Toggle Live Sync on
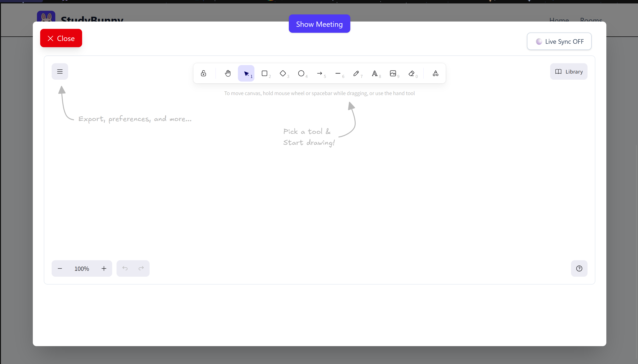Viewport: 638px width, 364px height. [x=559, y=41]
